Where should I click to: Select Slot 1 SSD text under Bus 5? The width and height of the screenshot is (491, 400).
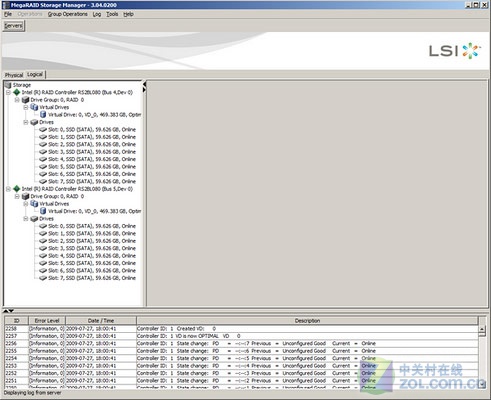click(92, 234)
